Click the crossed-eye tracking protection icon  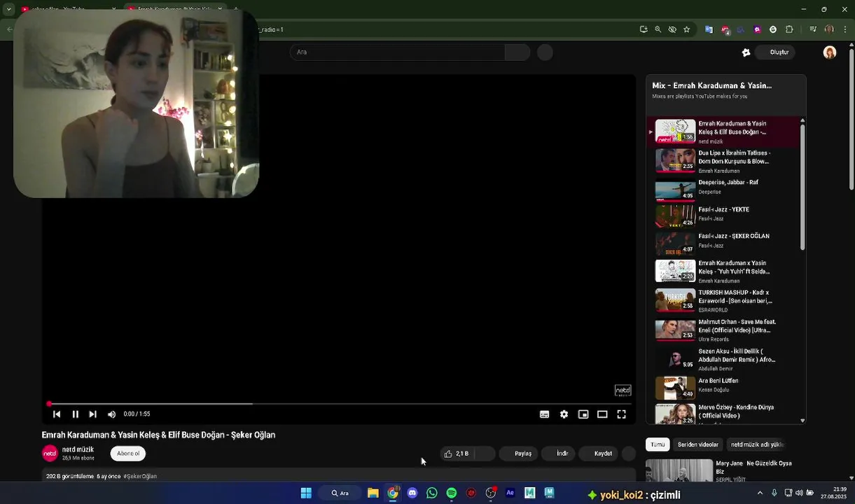(672, 29)
